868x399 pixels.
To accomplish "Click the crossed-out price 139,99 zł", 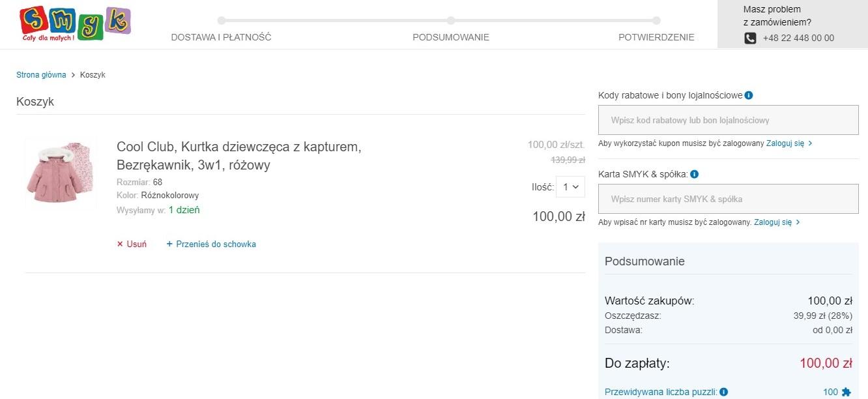I will pos(568,160).
